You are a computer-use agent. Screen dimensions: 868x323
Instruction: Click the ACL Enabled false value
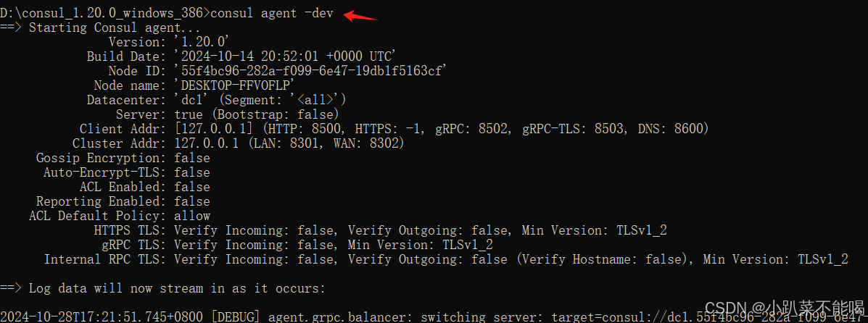192,186
